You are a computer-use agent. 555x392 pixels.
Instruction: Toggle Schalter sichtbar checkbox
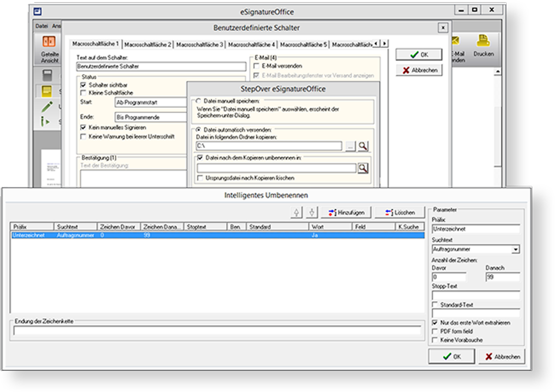[x=83, y=85]
